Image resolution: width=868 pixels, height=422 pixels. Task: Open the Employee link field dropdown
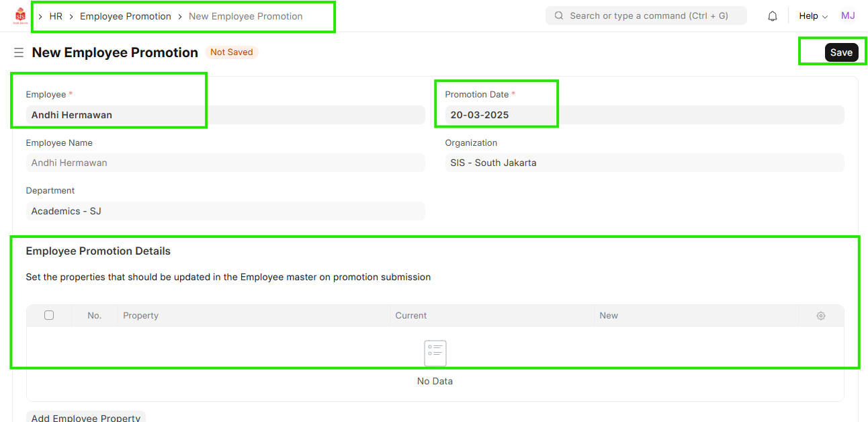point(225,115)
